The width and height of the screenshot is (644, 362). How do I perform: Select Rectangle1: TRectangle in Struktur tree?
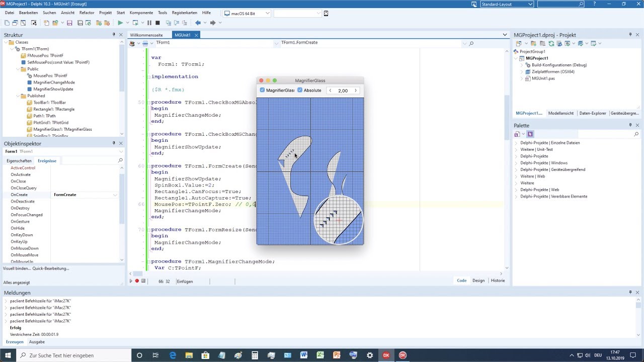click(x=54, y=109)
